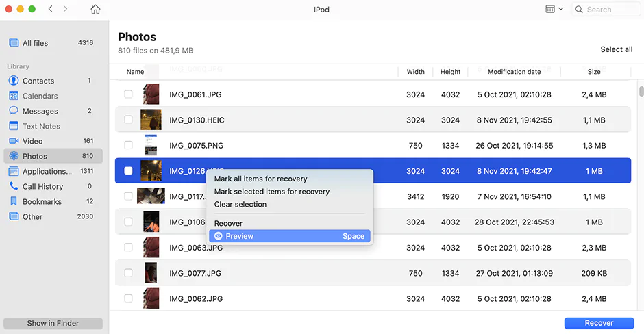Open Call History phone icon
Viewport: 644px width, 334px height.
14,186
